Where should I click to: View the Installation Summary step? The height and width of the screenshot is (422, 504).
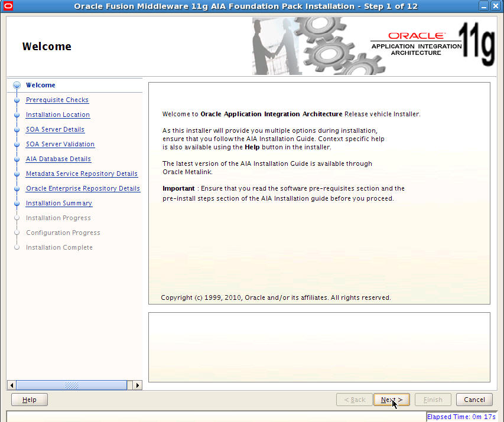point(59,203)
